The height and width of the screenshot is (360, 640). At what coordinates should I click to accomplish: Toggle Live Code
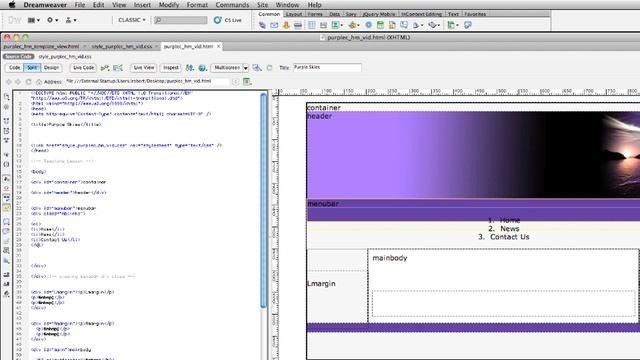pos(83,68)
